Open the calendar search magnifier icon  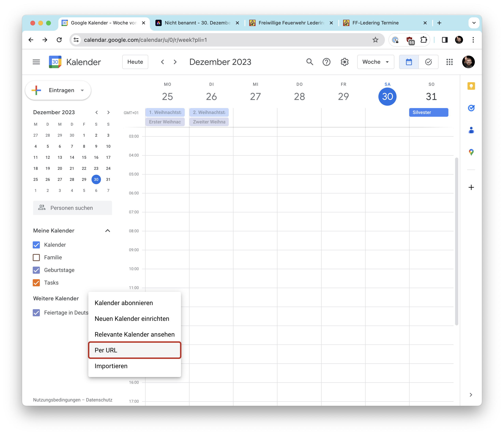point(309,62)
